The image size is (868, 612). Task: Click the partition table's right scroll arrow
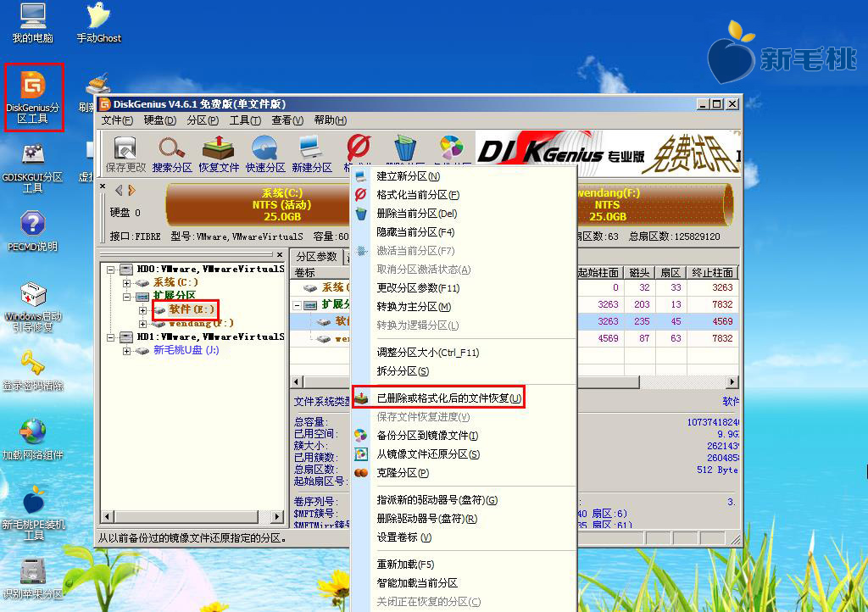(732, 381)
